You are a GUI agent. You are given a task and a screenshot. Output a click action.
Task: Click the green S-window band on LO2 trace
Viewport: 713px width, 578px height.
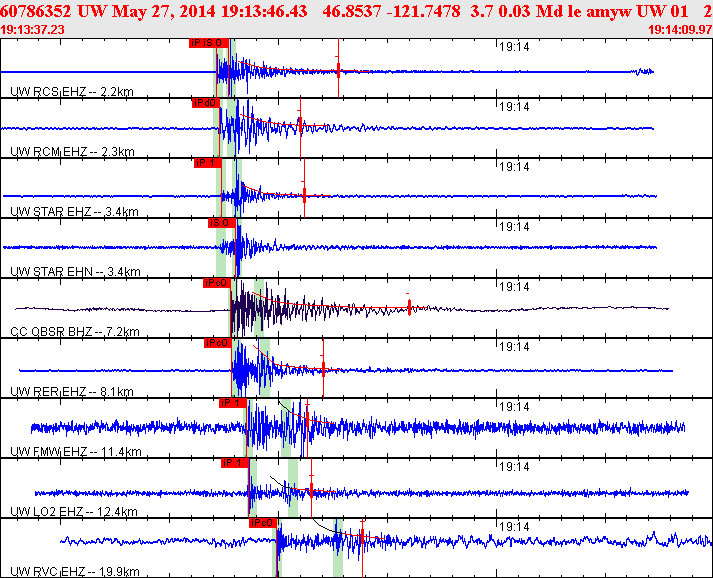[x=293, y=488]
